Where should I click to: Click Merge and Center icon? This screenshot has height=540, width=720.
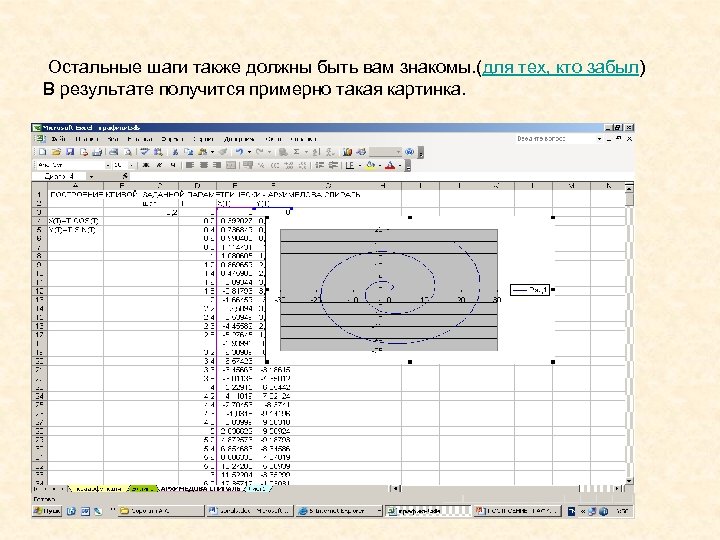(231, 165)
